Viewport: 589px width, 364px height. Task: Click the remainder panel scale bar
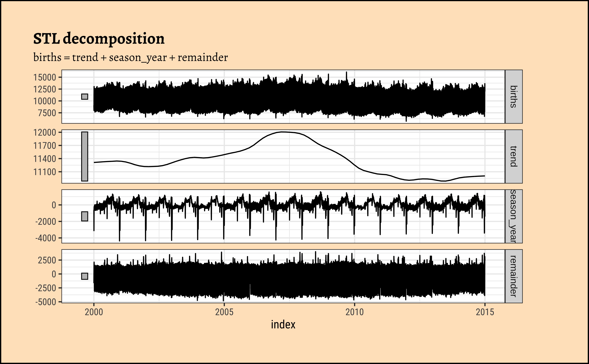(84, 276)
